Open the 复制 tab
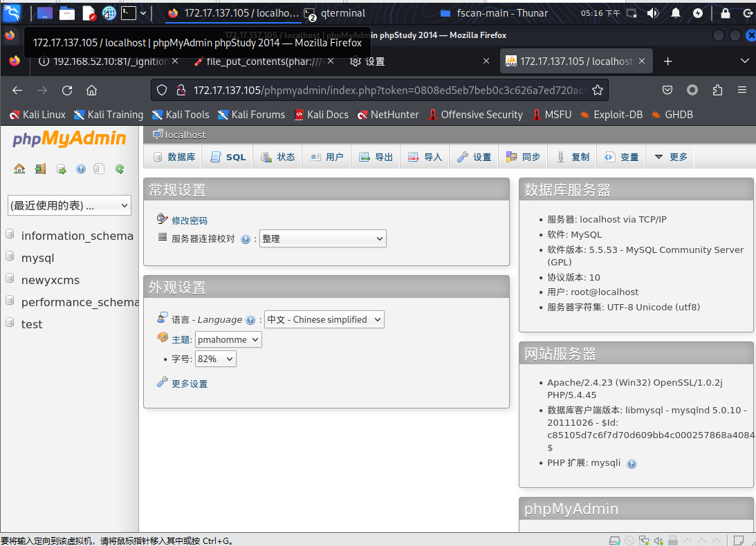The width and height of the screenshot is (756, 546). [572, 157]
